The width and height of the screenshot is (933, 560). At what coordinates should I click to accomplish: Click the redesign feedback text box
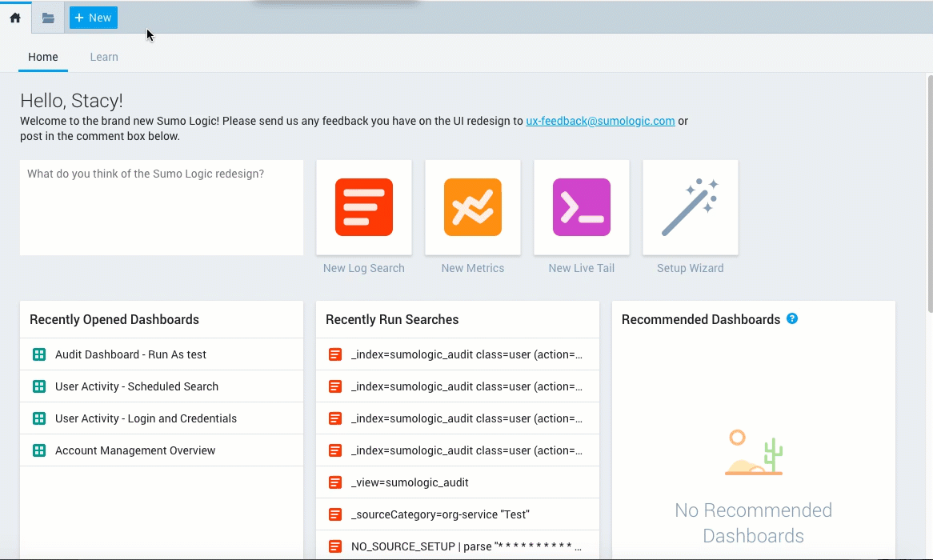click(162, 207)
